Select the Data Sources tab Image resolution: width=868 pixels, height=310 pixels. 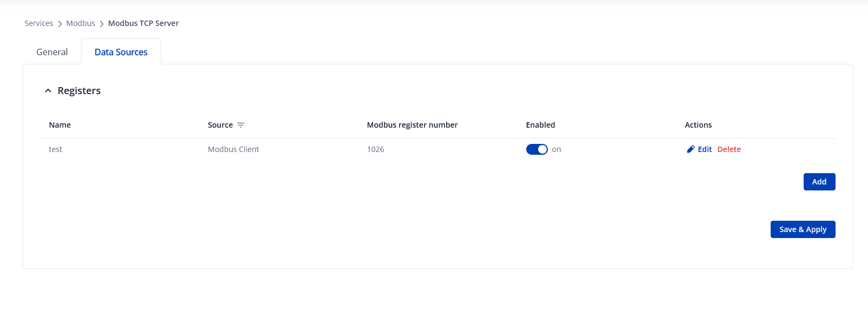[121, 52]
